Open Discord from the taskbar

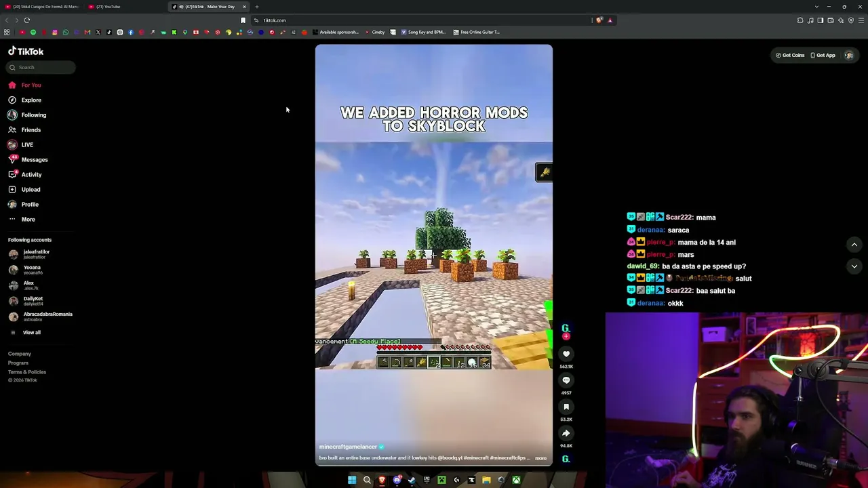[397, 481]
